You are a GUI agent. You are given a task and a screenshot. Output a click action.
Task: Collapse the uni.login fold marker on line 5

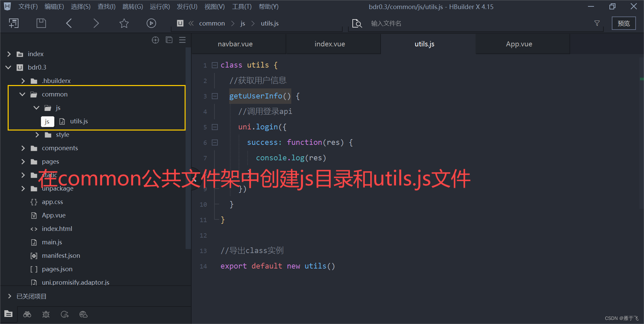(x=215, y=127)
